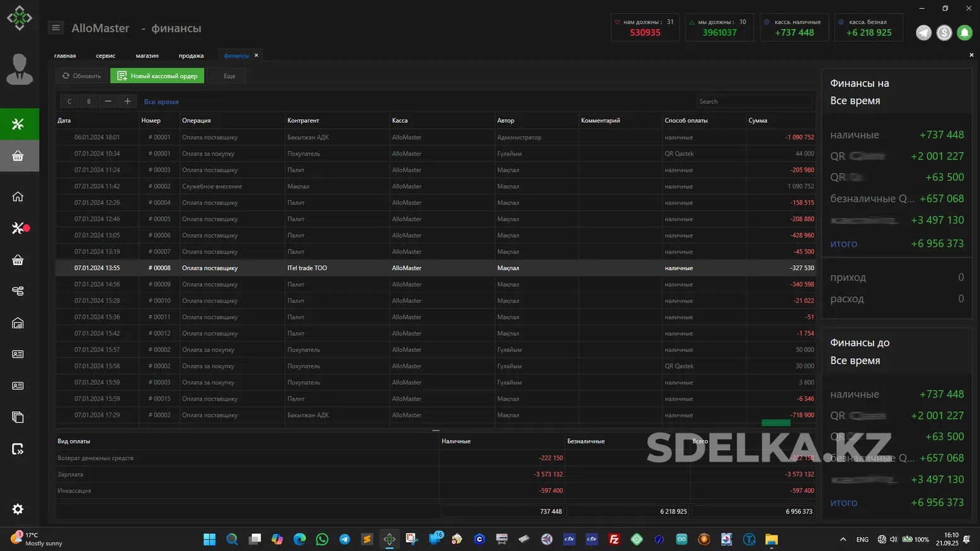
Task: Click in the Search input field
Action: [753, 101]
